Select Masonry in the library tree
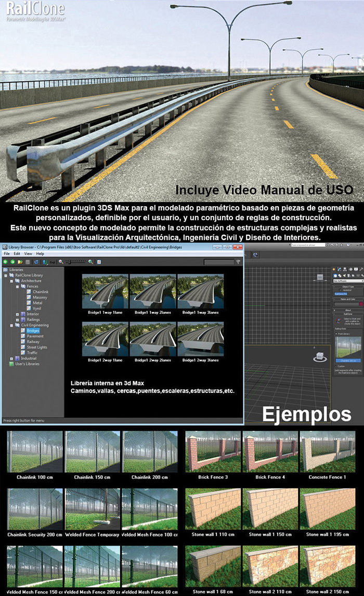Screen dimensions: 364x596 point(40,298)
